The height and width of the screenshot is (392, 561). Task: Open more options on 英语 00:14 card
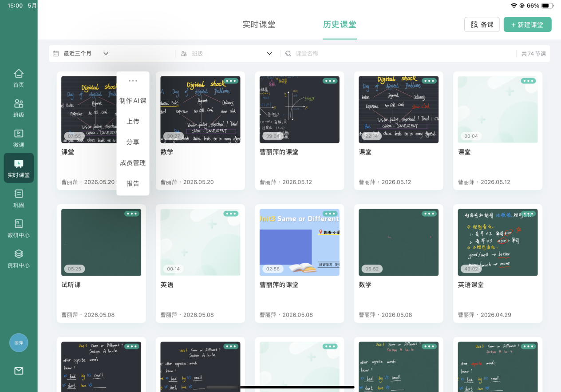coord(231,214)
